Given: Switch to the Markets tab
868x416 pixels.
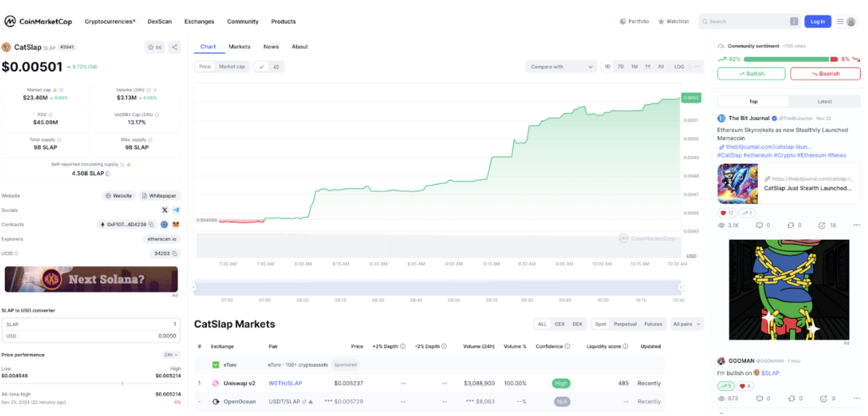Looking at the screenshot, I should tap(239, 47).
